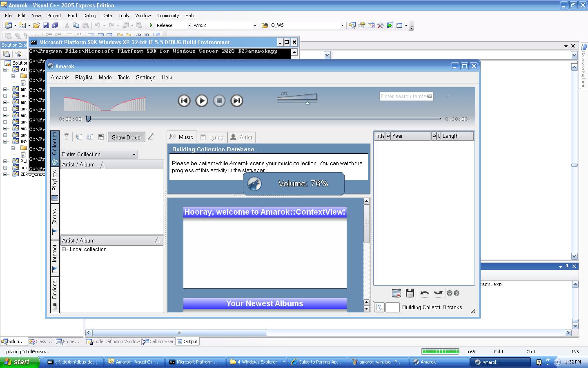Click the Windows Start button
This screenshot has height=368, width=588.
pos(20,362)
